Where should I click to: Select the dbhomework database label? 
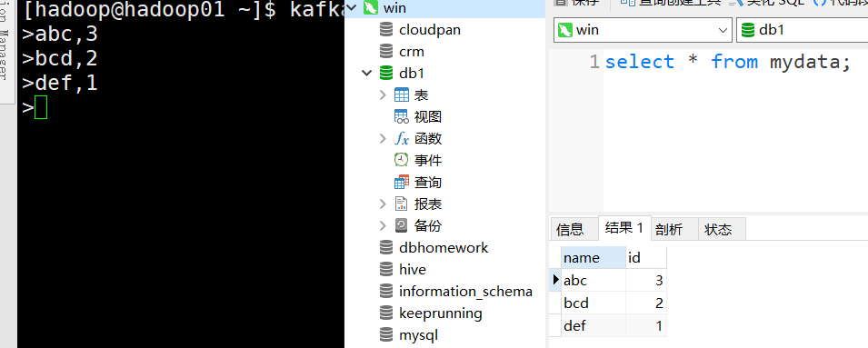(444, 247)
